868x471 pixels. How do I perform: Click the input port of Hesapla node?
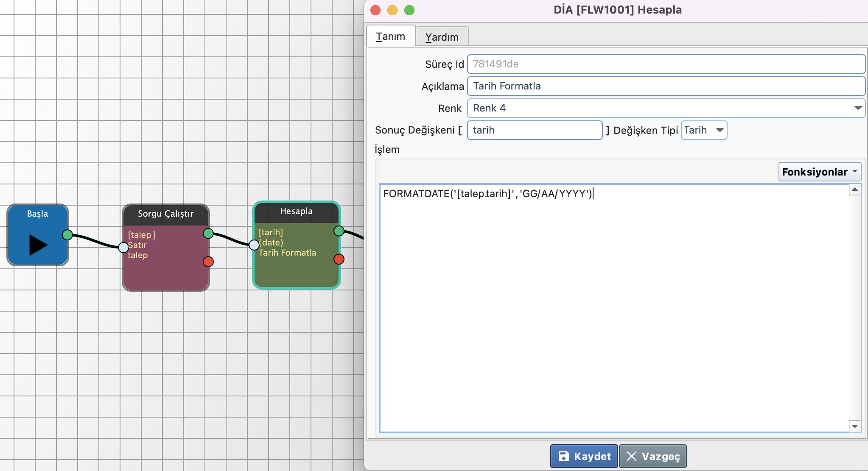[x=254, y=245]
